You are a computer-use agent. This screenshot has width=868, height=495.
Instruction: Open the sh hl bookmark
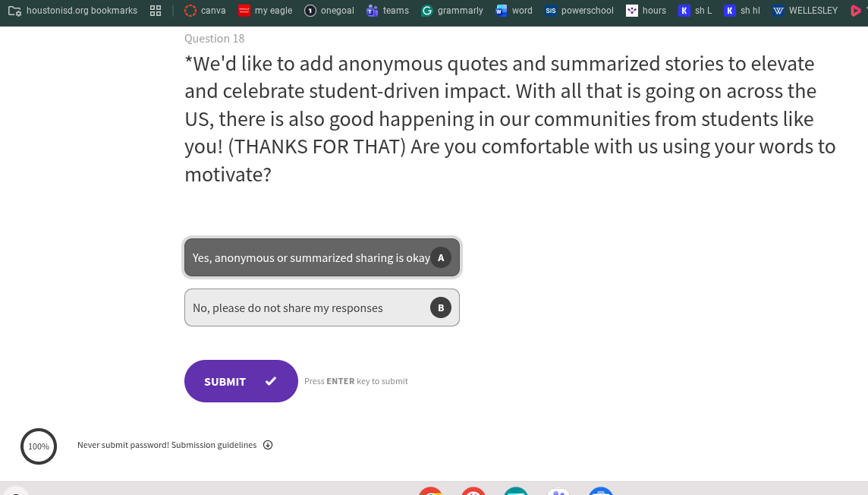click(742, 11)
